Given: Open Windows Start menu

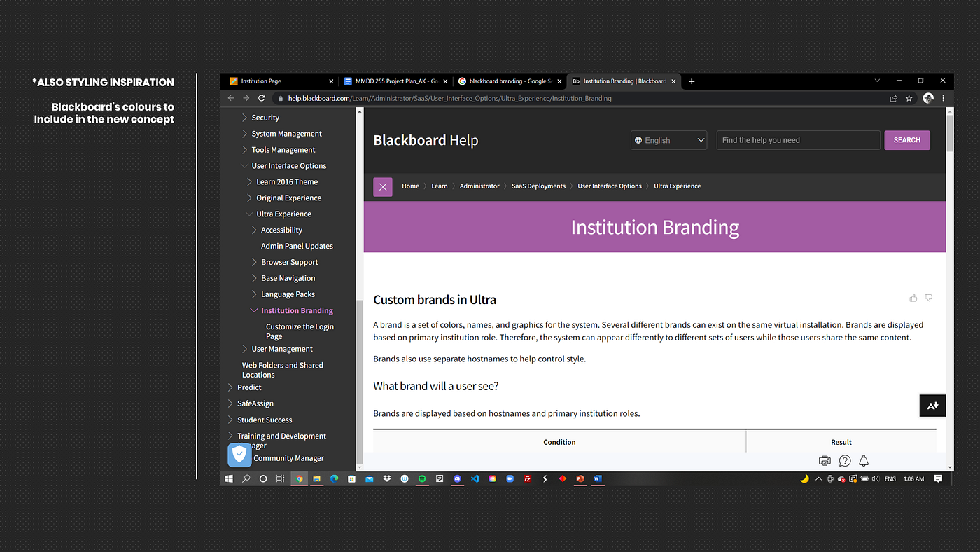Looking at the screenshot, I should click(x=229, y=479).
